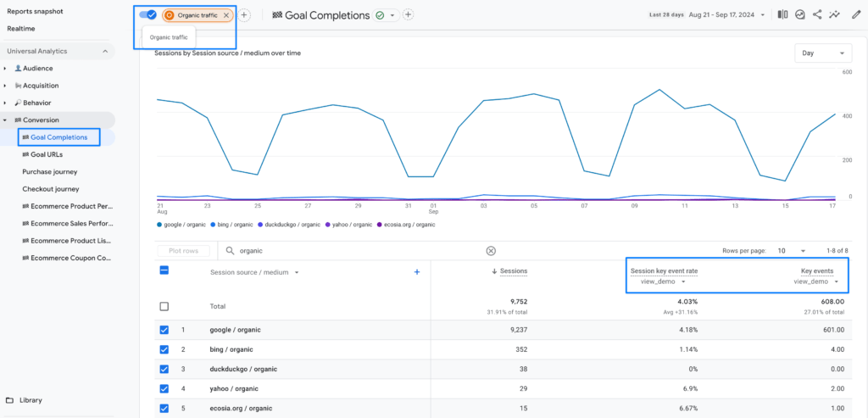Click the share report icon

pos(817,14)
